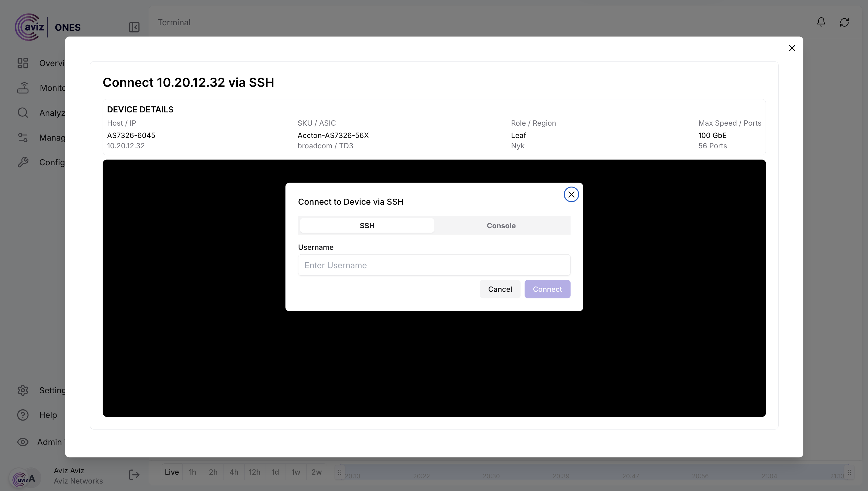Image resolution: width=868 pixels, height=491 pixels.
Task: Open Settings gear icon
Action: tap(23, 390)
